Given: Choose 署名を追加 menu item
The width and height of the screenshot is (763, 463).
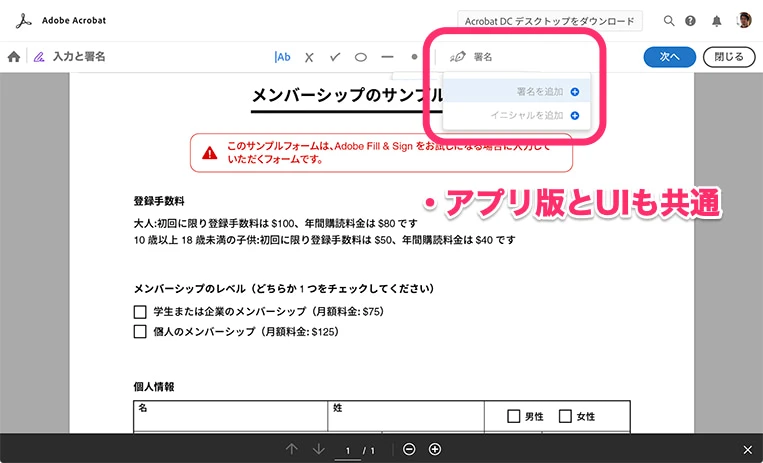Looking at the screenshot, I should tap(517, 92).
